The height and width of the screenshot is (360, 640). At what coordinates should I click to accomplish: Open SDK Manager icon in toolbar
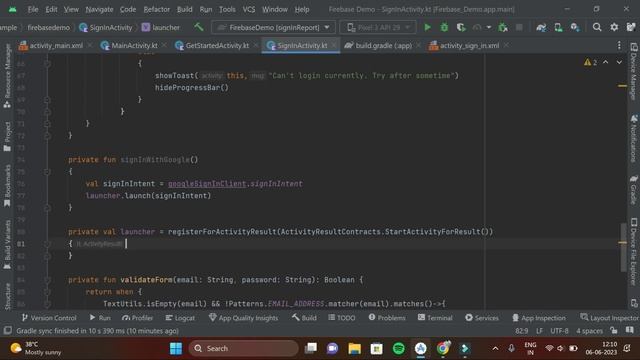575,27
